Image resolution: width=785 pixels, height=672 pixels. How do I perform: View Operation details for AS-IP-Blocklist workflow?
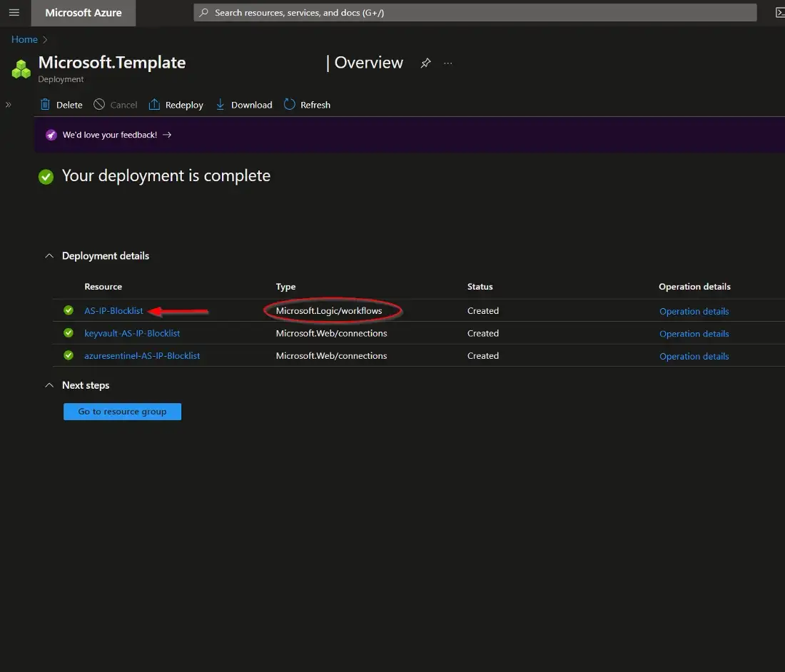694,311
